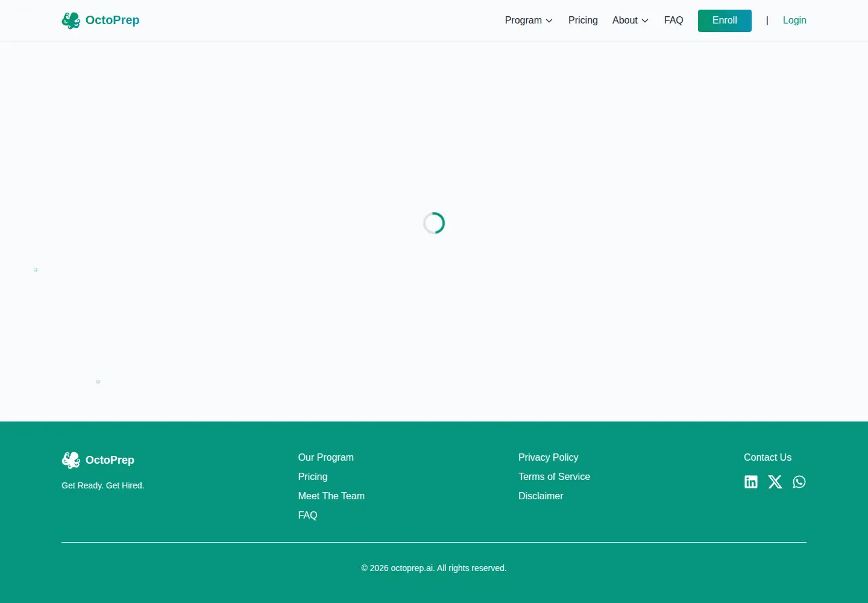Open the Disclaimer link
The width and height of the screenshot is (868, 603).
coord(541,496)
